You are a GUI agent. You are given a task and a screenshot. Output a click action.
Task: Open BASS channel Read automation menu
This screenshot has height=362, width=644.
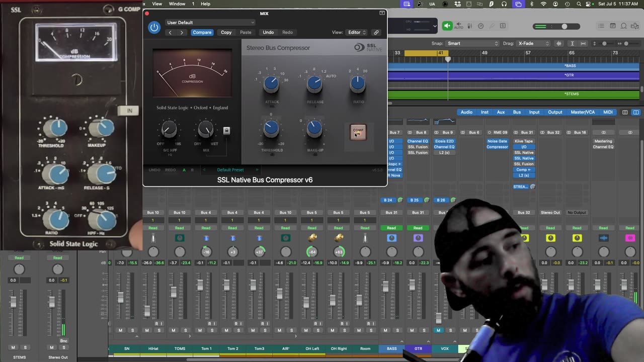(391, 228)
